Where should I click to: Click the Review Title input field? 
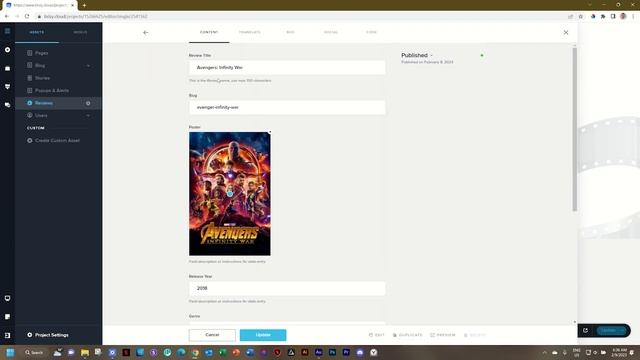tap(287, 67)
